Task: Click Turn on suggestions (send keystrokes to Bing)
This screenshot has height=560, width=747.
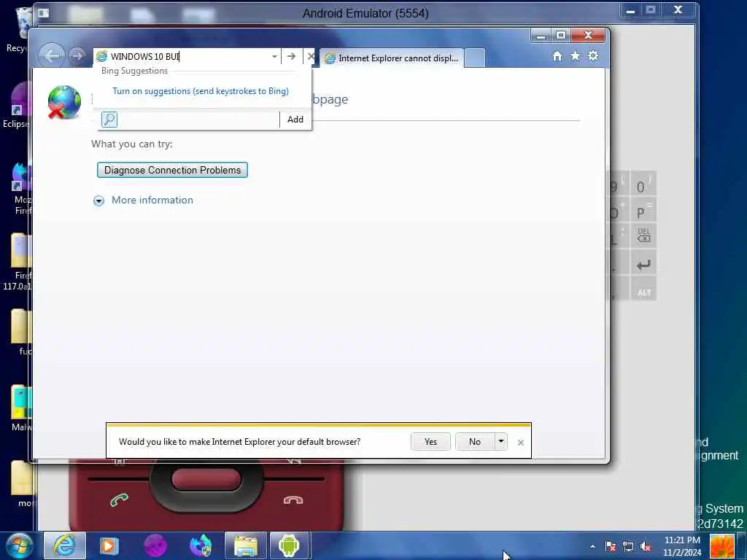Action: 201,91
